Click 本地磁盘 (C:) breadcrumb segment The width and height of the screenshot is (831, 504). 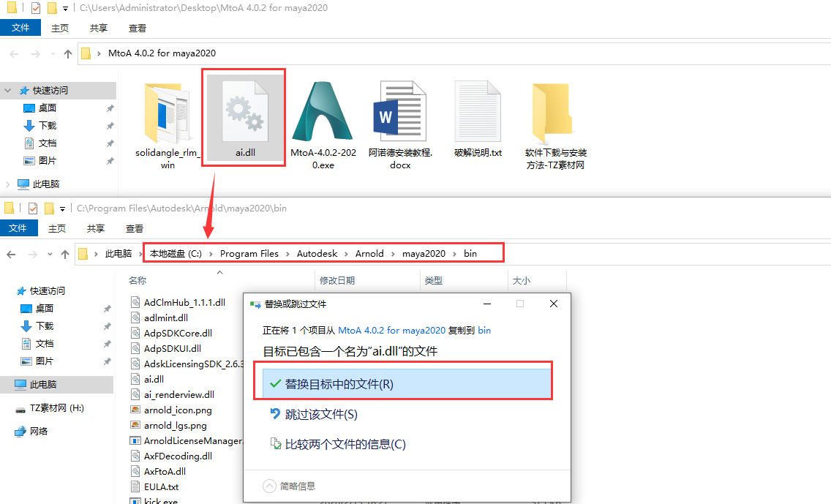pyautogui.click(x=176, y=253)
